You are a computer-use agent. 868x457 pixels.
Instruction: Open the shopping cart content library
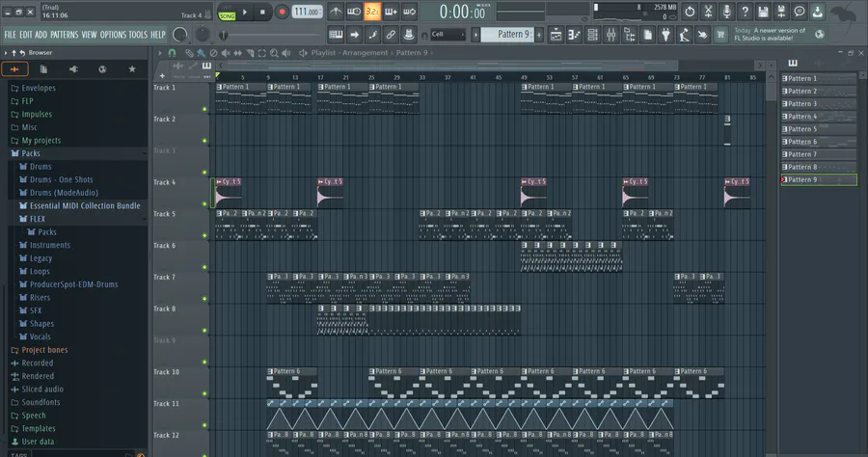[720, 35]
